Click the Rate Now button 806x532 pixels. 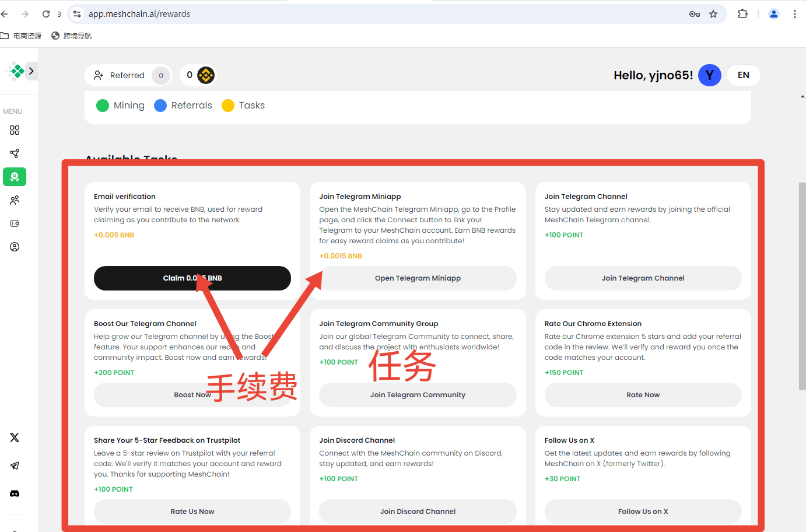(643, 395)
